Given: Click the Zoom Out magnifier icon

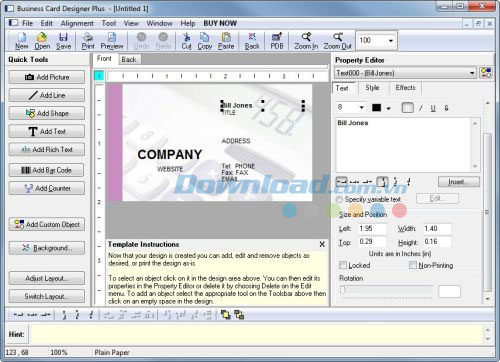Looking at the screenshot, I should [337, 41].
